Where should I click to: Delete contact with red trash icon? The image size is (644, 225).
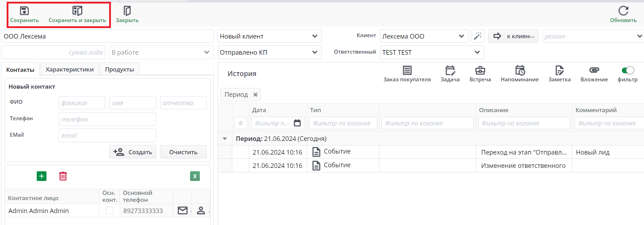pos(63,176)
